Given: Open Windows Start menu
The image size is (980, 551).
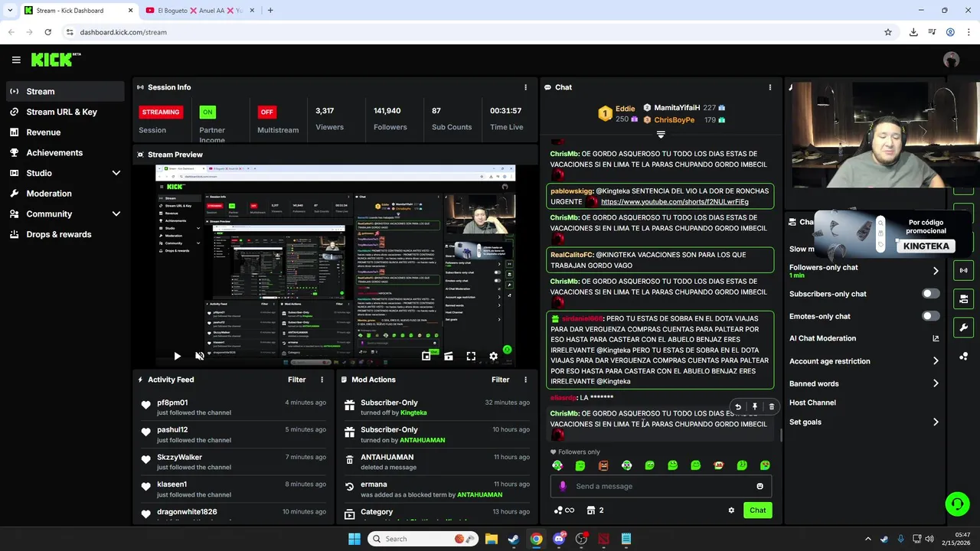Looking at the screenshot, I should (x=354, y=539).
